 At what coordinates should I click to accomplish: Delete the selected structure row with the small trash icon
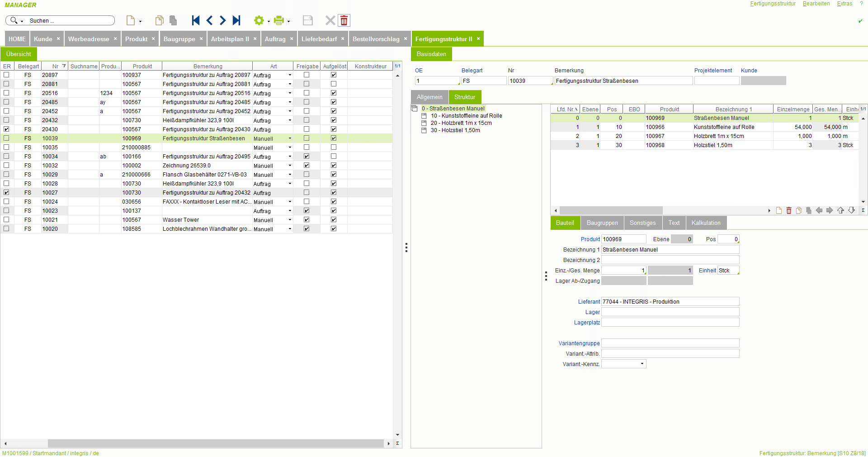(x=789, y=210)
